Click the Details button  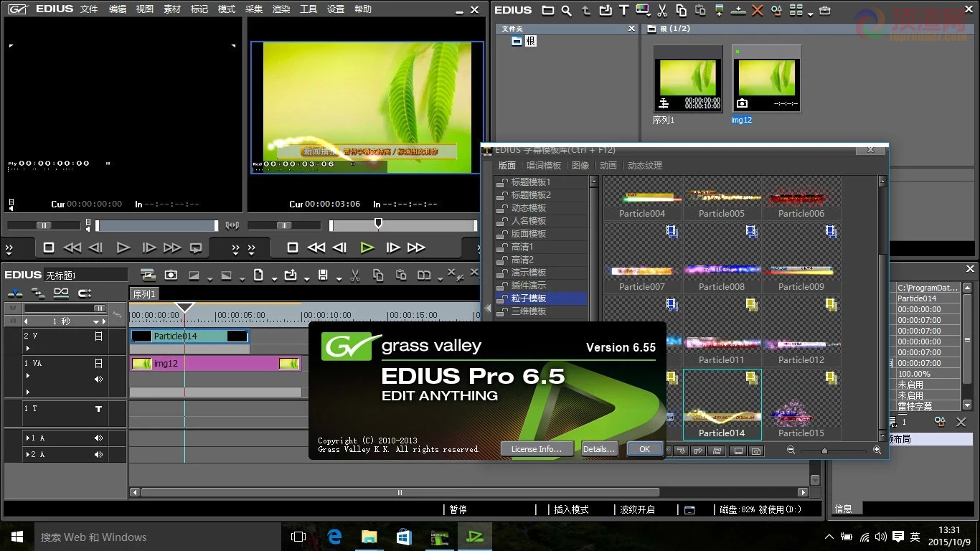pyautogui.click(x=599, y=449)
